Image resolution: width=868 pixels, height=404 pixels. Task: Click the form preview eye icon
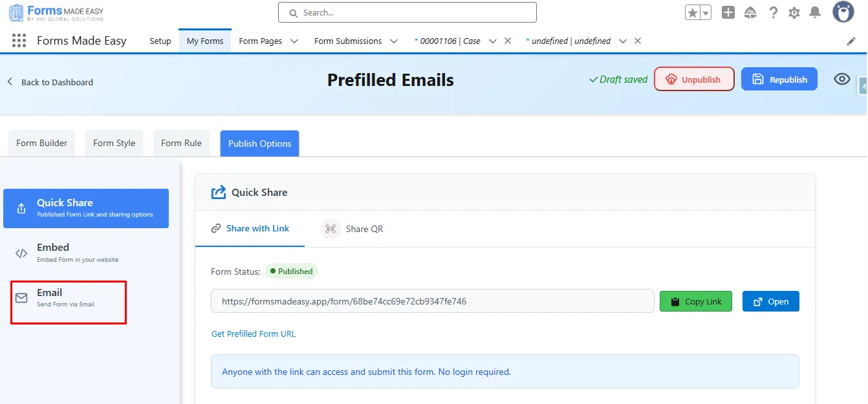841,79
